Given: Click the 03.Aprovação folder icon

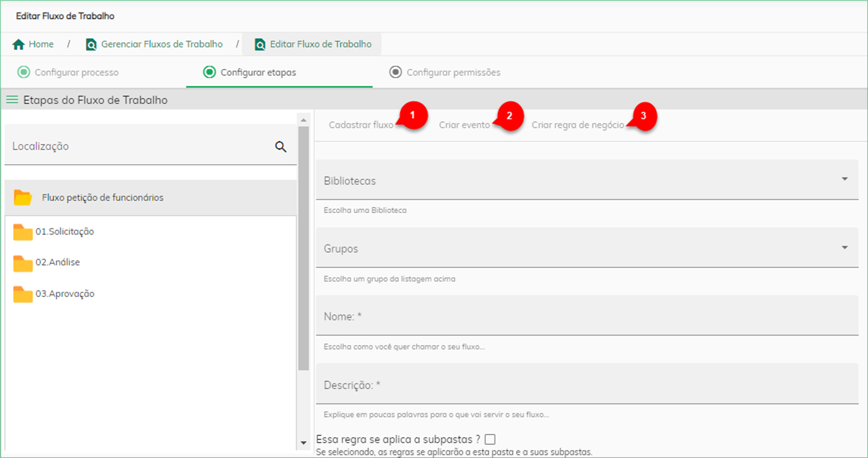Looking at the screenshot, I should tap(22, 294).
